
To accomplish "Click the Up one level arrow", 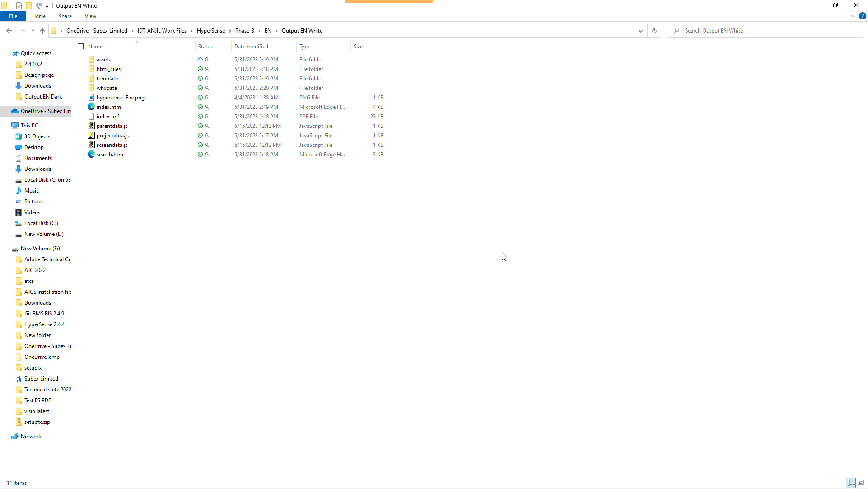I will [42, 31].
